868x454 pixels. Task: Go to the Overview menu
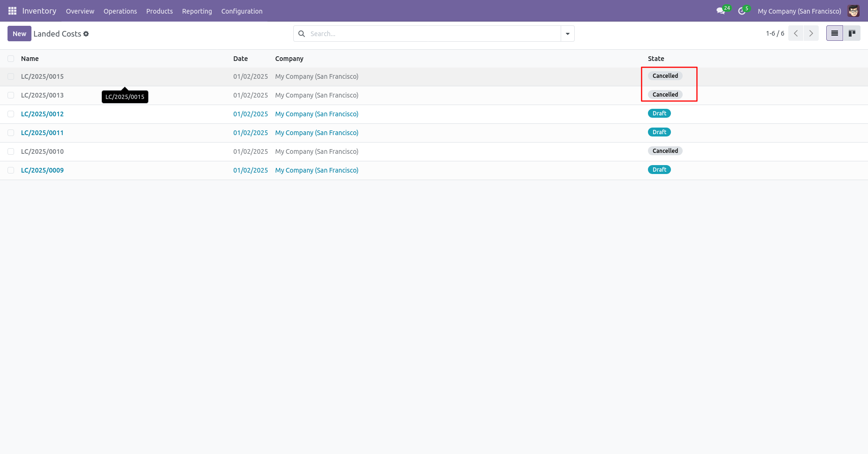coord(80,11)
